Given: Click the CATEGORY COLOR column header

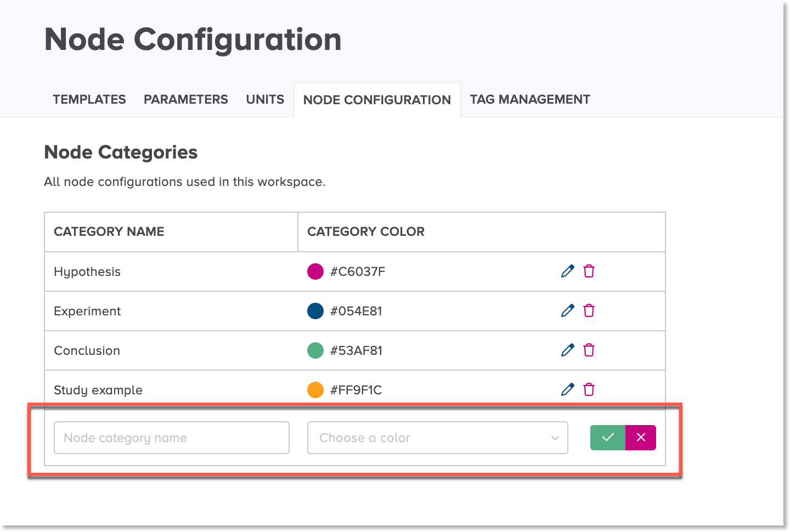Looking at the screenshot, I should coord(366,231).
